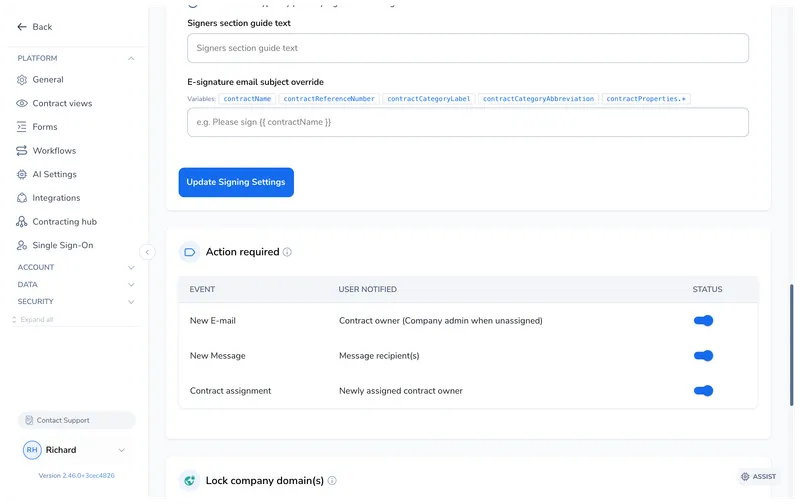Image resolution: width=800 pixels, height=504 pixels.
Task: Insert the contractCategoryLabel variable
Action: tap(429, 99)
